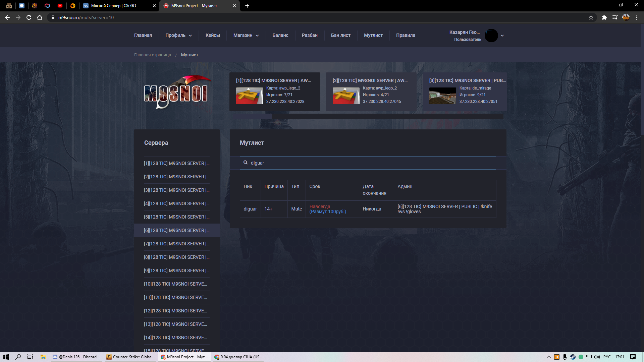Click the M9SNOI site logo
Viewport: 644px width, 362px height.
(x=177, y=92)
